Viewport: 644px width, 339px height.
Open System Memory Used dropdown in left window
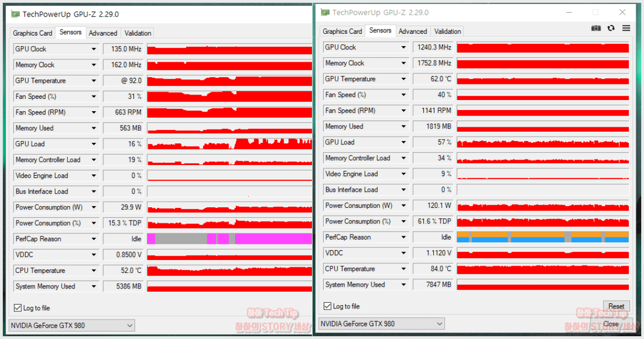(x=93, y=286)
